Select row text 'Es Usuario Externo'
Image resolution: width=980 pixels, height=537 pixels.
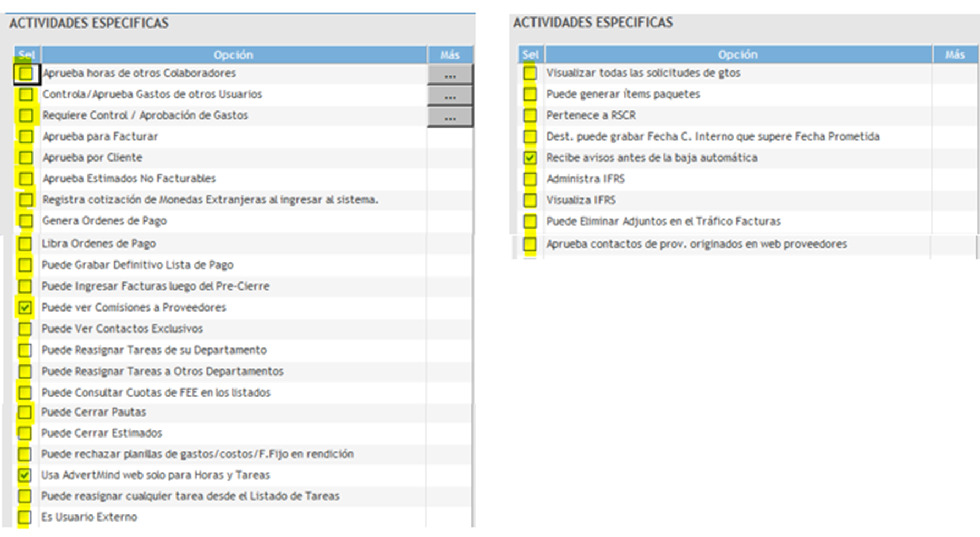89,517
